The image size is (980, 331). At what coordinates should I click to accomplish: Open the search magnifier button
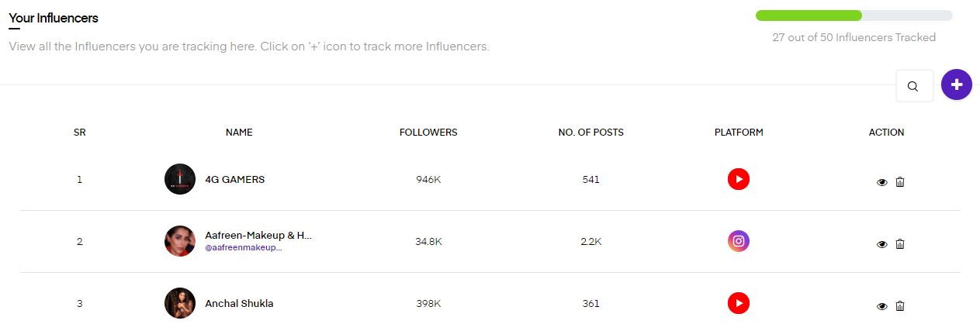coord(914,86)
